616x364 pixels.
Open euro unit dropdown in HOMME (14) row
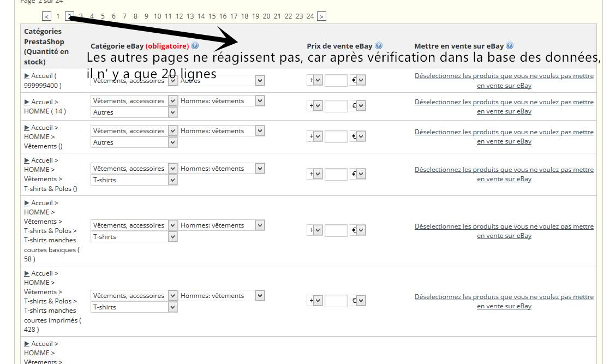tap(358, 106)
